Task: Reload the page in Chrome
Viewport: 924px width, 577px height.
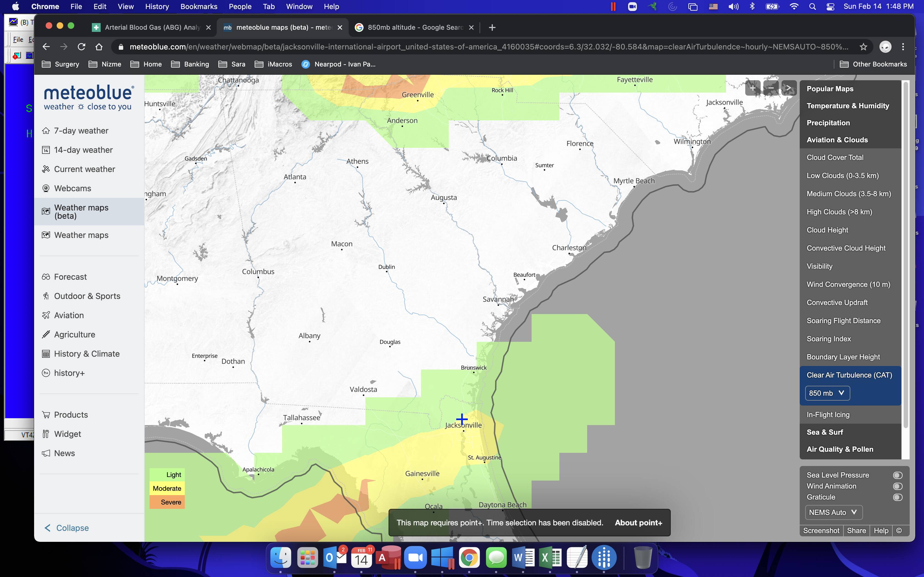Action: tap(81, 46)
